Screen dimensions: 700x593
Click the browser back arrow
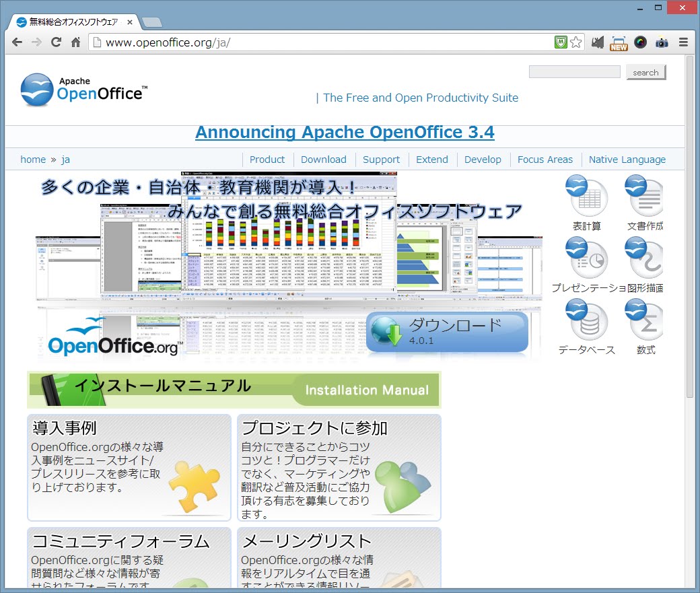[x=17, y=42]
